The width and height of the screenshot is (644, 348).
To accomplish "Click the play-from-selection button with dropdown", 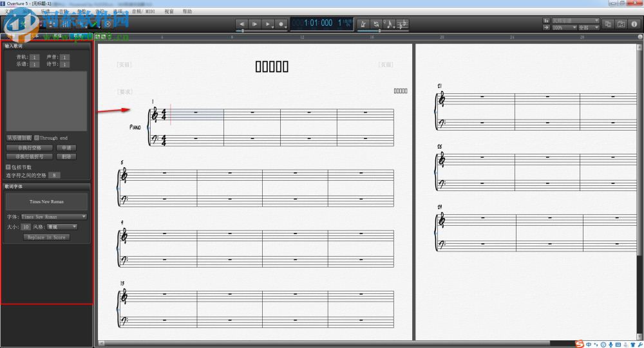I will click(x=268, y=24).
